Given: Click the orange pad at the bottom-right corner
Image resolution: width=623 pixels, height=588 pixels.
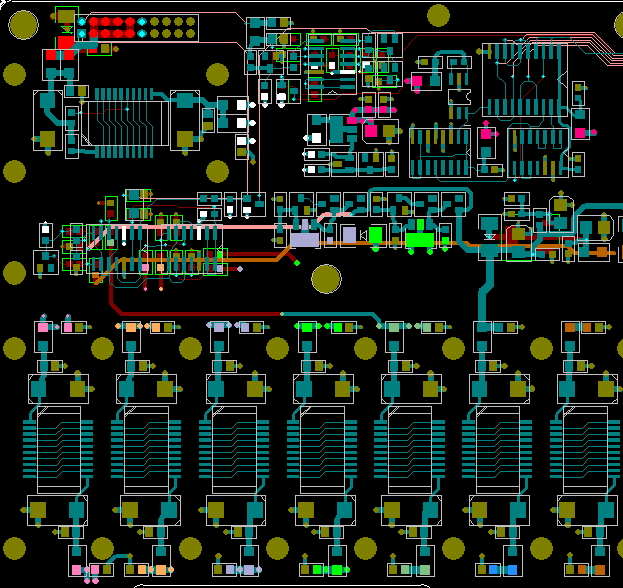Looking at the screenshot, I should pos(600,568).
